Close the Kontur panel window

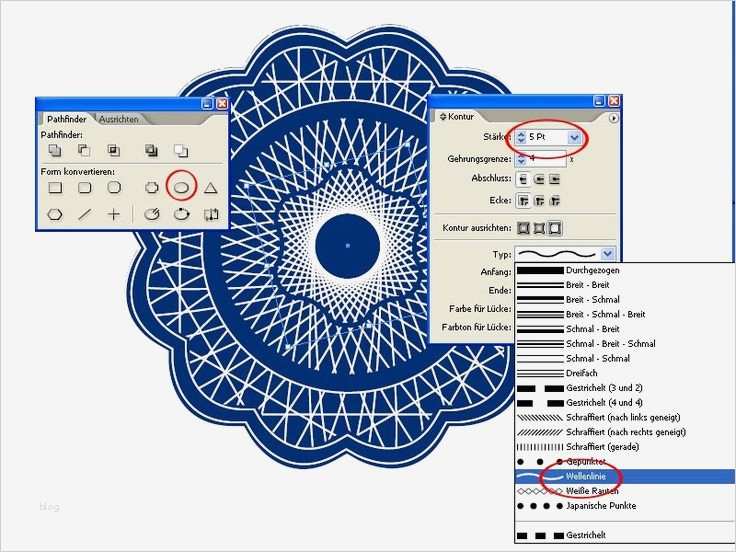614,101
